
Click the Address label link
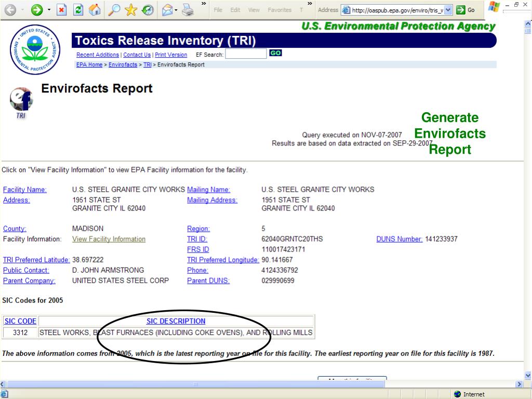(17, 200)
